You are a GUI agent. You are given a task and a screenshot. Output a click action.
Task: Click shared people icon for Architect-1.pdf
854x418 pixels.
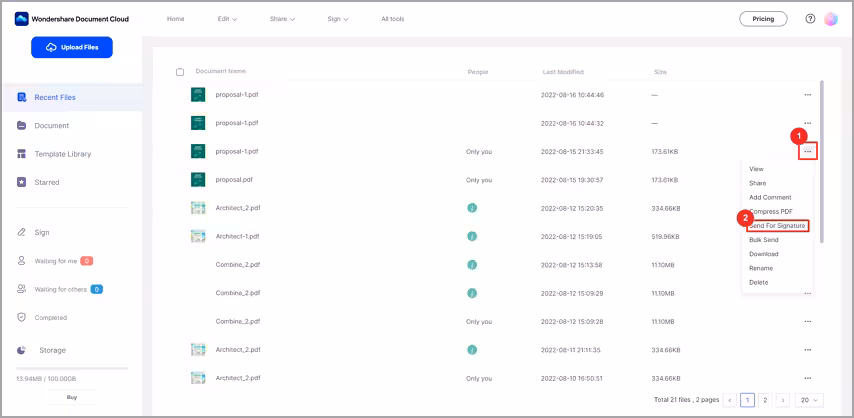click(x=472, y=236)
